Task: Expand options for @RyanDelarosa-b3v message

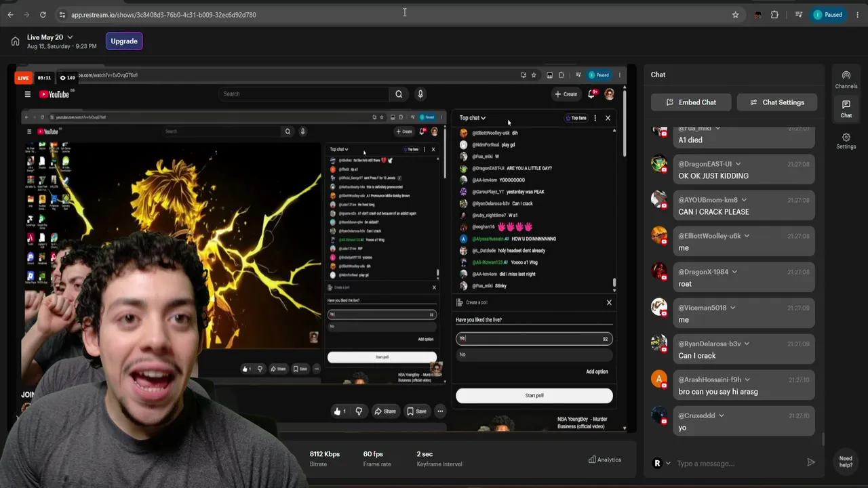Action: (747, 344)
